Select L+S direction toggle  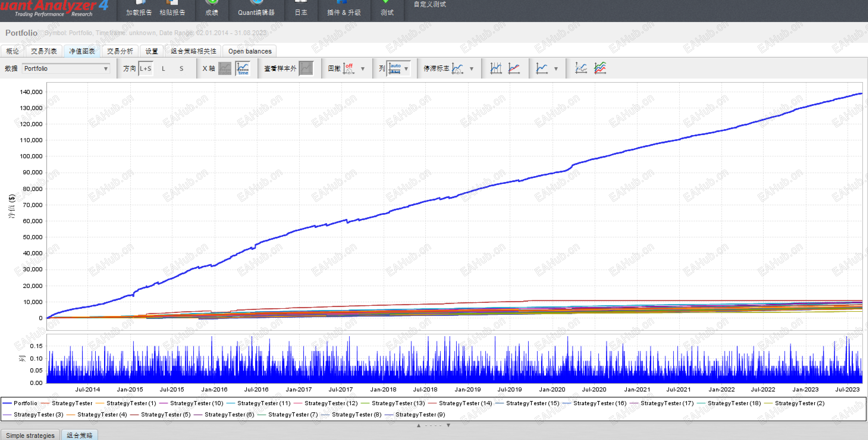(x=146, y=68)
